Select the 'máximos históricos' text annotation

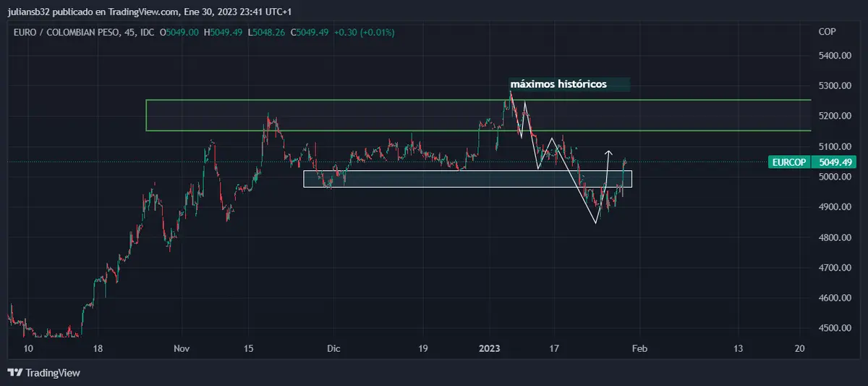tap(558, 84)
